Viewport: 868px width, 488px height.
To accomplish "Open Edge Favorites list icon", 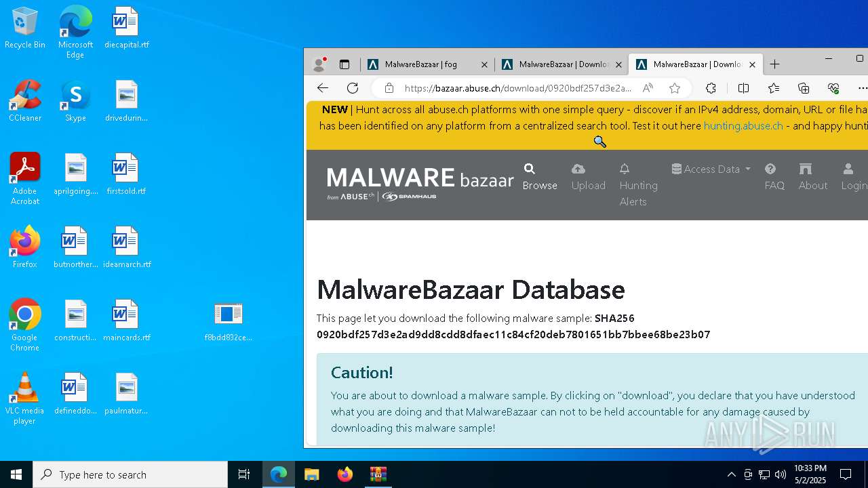I will [774, 88].
